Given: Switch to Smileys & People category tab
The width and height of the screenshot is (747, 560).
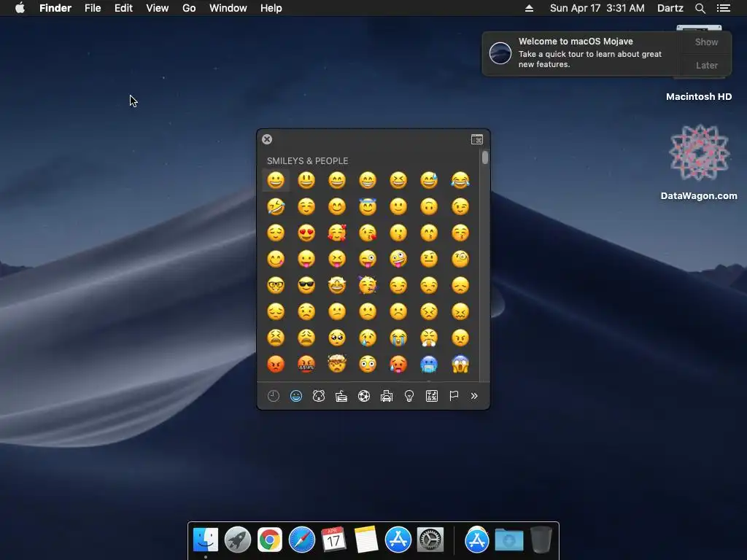Looking at the screenshot, I should (x=296, y=396).
